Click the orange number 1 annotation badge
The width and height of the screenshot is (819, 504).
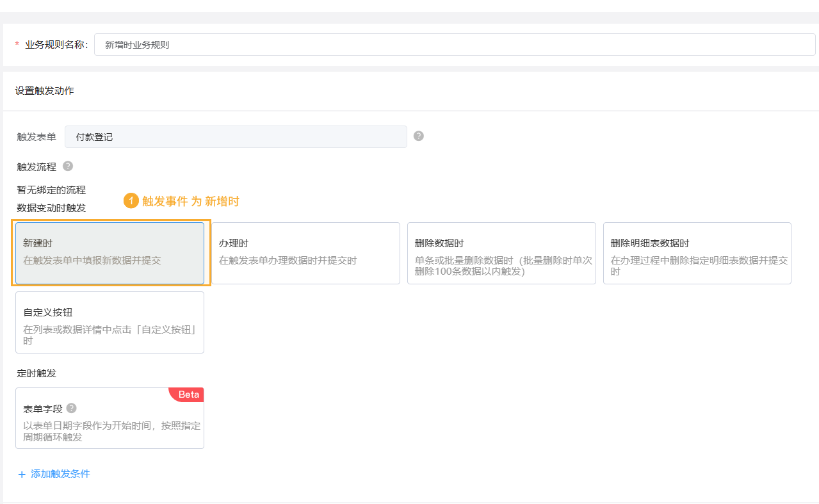click(131, 201)
